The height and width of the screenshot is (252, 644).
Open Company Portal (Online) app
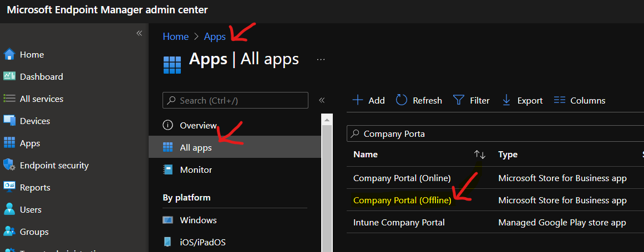pyautogui.click(x=402, y=178)
